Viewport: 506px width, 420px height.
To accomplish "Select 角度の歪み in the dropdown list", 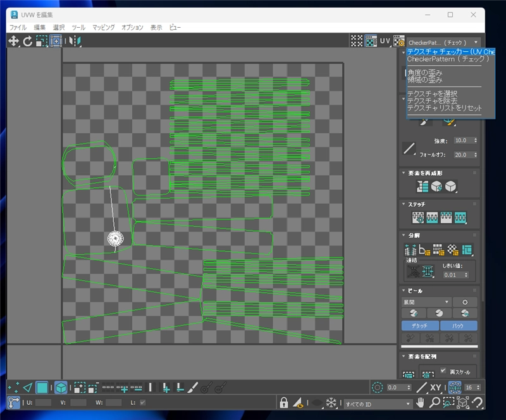I will (x=424, y=73).
